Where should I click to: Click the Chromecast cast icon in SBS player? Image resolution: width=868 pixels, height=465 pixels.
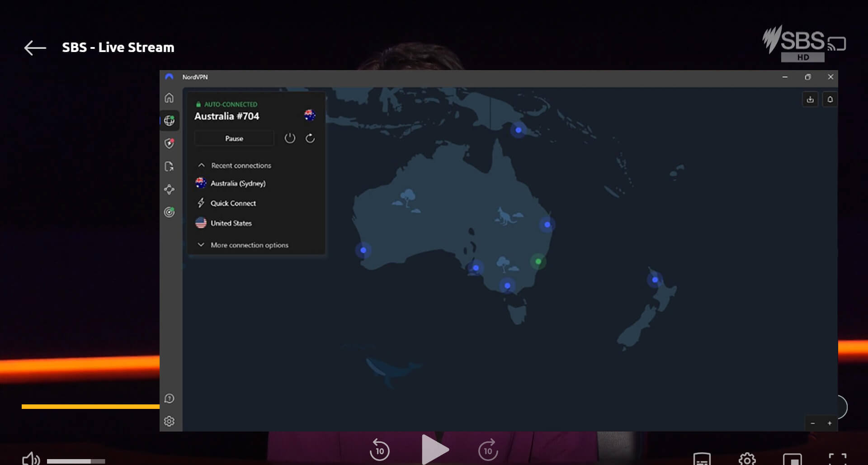coord(837,44)
